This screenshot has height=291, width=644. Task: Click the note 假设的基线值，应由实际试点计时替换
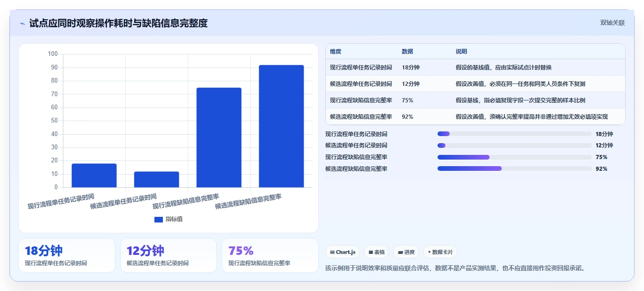pos(504,68)
